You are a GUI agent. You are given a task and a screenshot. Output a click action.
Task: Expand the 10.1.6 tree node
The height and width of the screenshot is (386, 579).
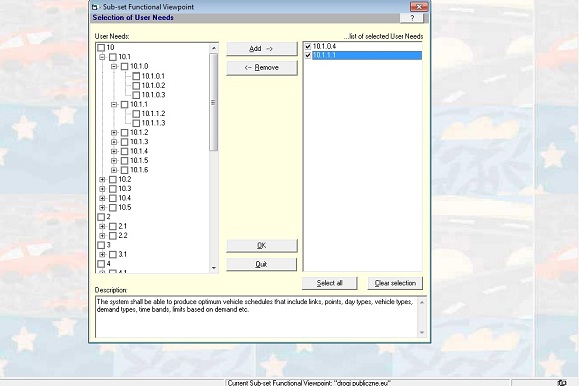114,170
